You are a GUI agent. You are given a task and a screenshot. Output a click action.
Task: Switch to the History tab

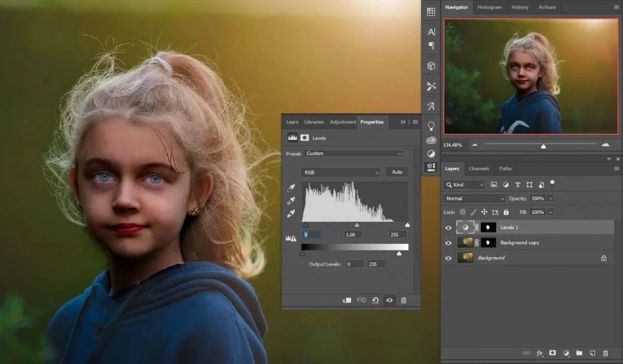click(x=520, y=7)
